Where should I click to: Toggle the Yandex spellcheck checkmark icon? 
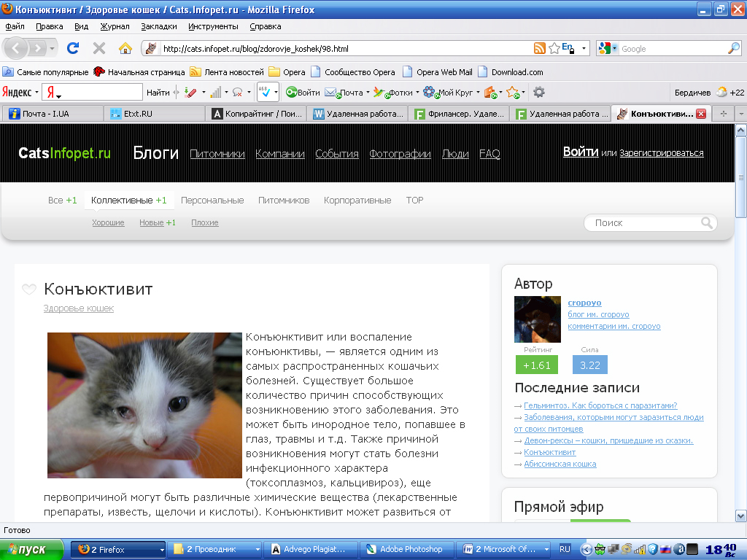[264, 92]
